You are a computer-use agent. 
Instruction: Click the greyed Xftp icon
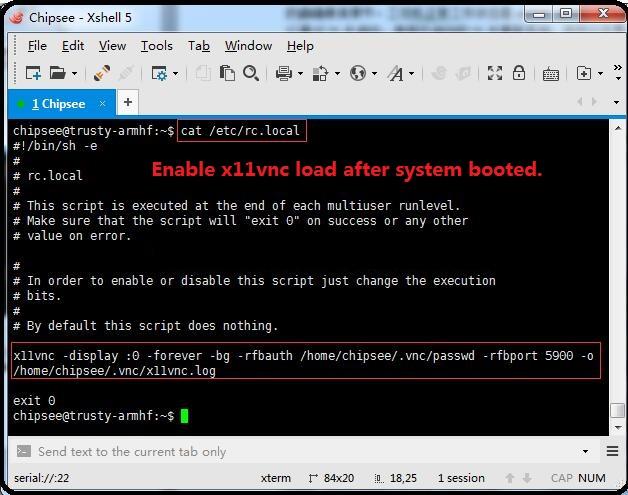[439, 73]
